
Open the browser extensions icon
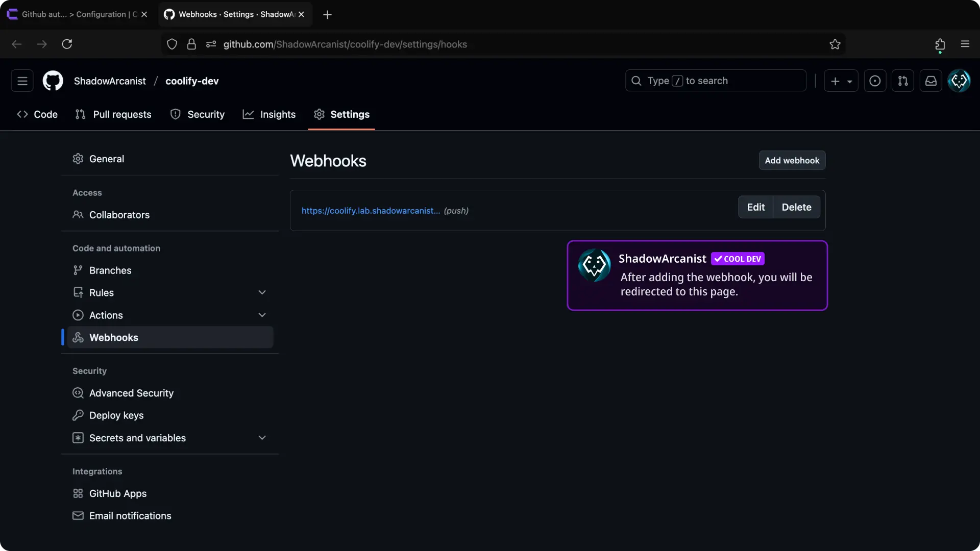pos(940,44)
